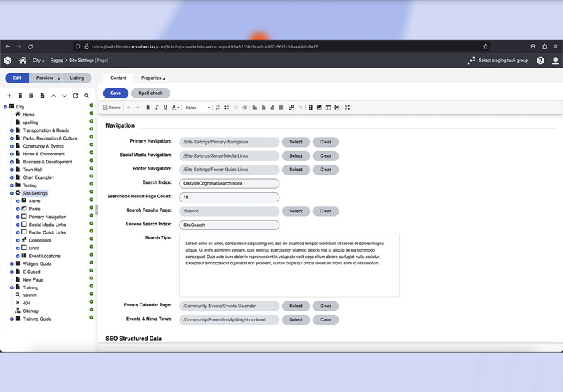The width and height of the screenshot is (563, 392).
Task: Maximize the editor with the fullscreen icon
Action: tap(347, 108)
